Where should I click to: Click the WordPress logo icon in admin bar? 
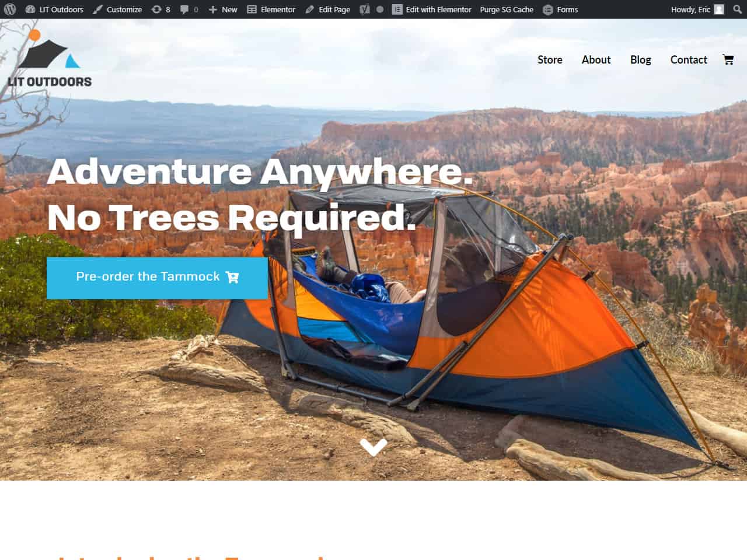[9, 9]
